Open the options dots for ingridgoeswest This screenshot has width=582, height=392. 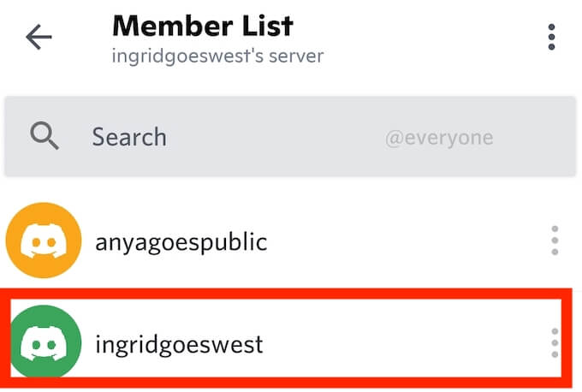[x=555, y=343]
